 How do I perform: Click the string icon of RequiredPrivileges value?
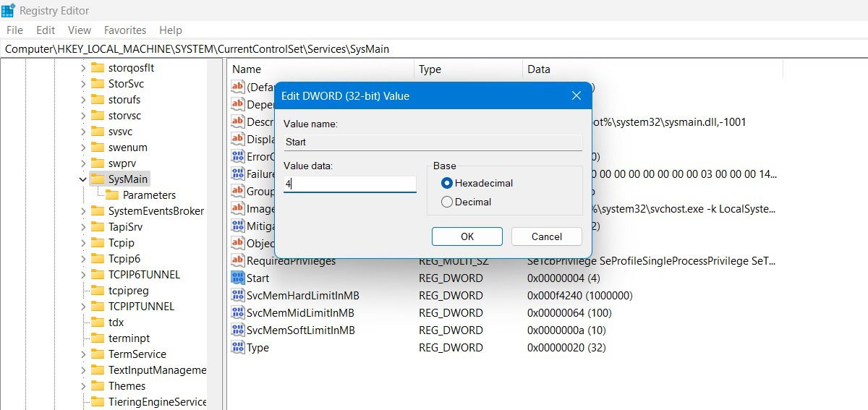[237, 260]
